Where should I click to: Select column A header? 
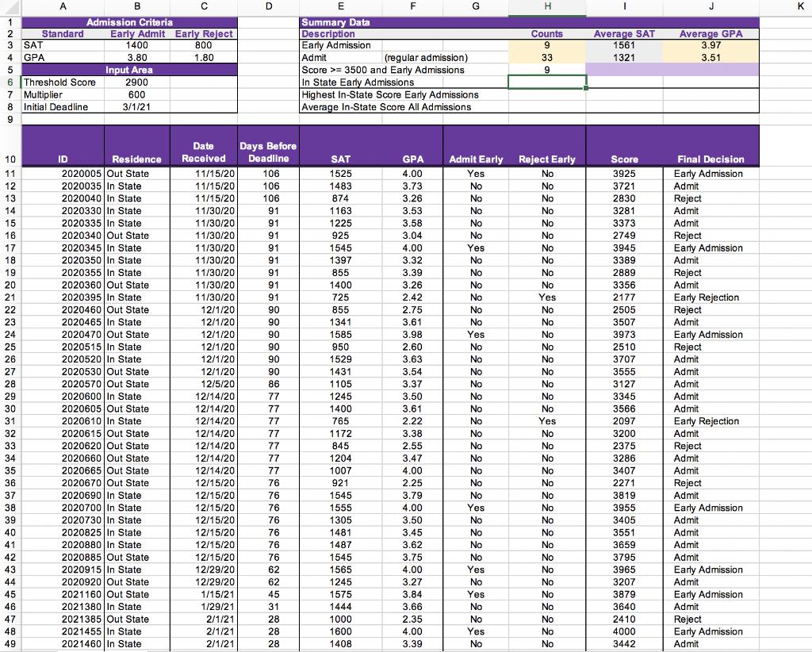[x=63, y=6]
